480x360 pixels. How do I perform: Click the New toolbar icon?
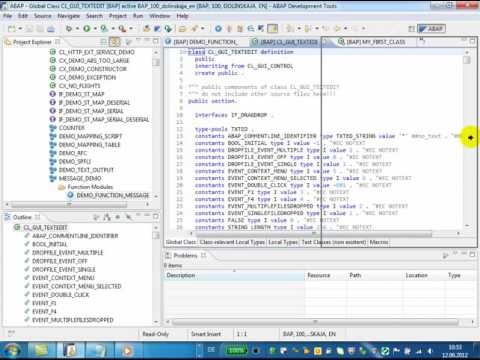[12, 29]
